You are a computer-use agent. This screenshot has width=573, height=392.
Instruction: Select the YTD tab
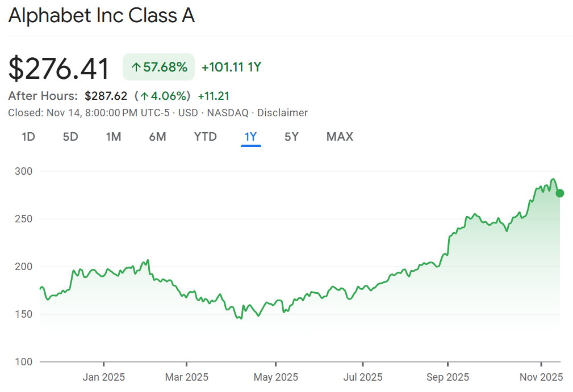coord(205,137)
